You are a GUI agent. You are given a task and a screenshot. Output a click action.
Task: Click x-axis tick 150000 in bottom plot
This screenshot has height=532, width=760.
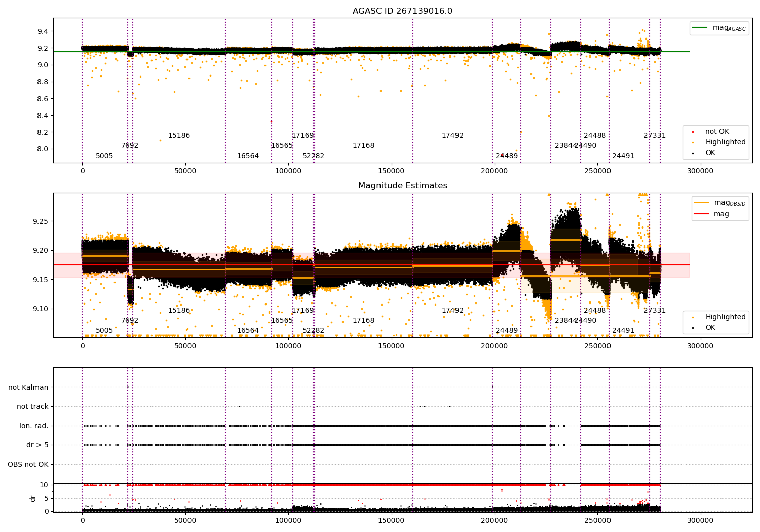coord(391,521)
